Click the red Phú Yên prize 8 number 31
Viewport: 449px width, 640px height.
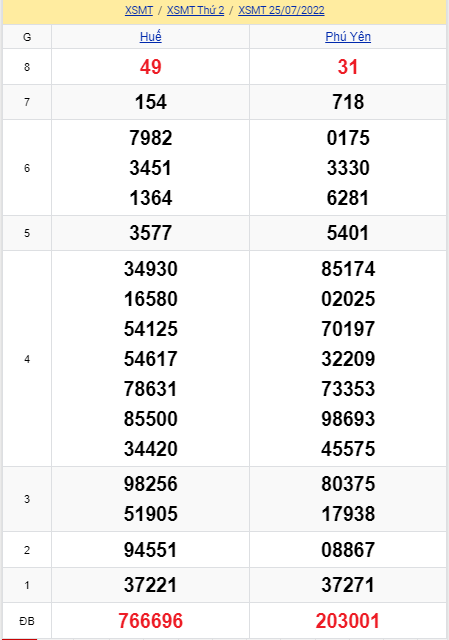click(x=348, y=67)
